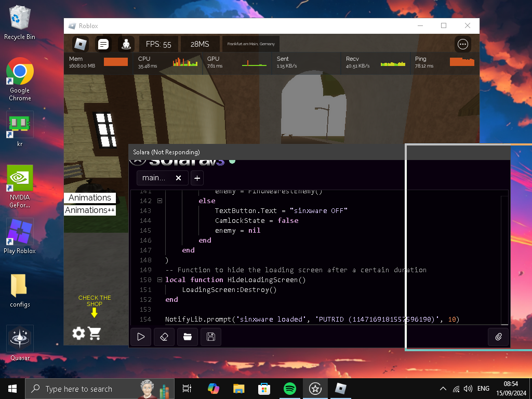The height and width of the screenshot is (399, 532).
Task: Open the Roblox more options ellipsis button
Action: (x=463, y=44)
